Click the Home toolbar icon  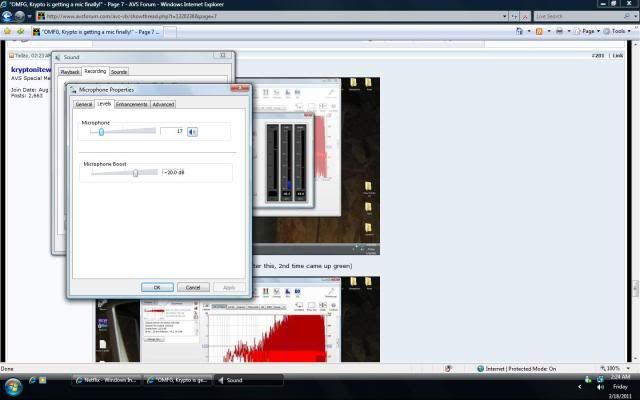tap(519, 31)
